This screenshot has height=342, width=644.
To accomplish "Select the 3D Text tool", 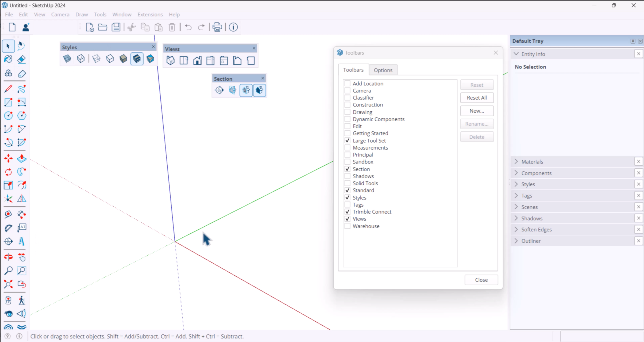I will pyautogui.click(x=21, y=241).
